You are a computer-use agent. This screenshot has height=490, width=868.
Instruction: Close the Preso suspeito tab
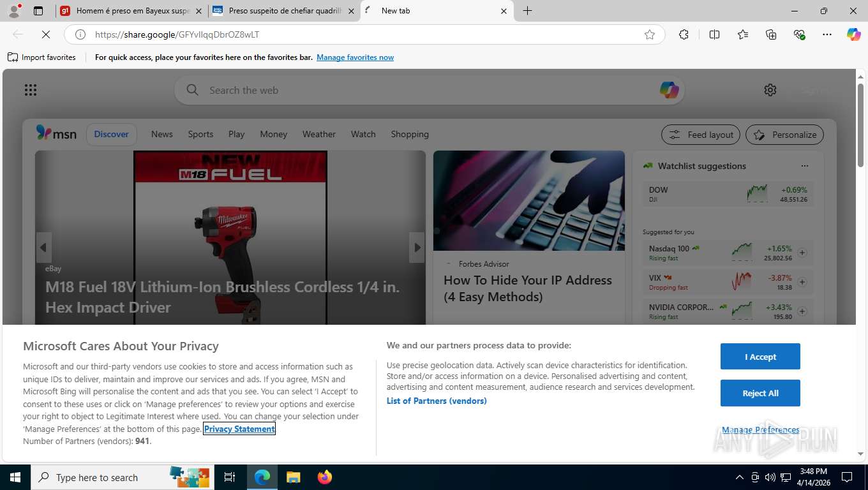coord(351,11)
